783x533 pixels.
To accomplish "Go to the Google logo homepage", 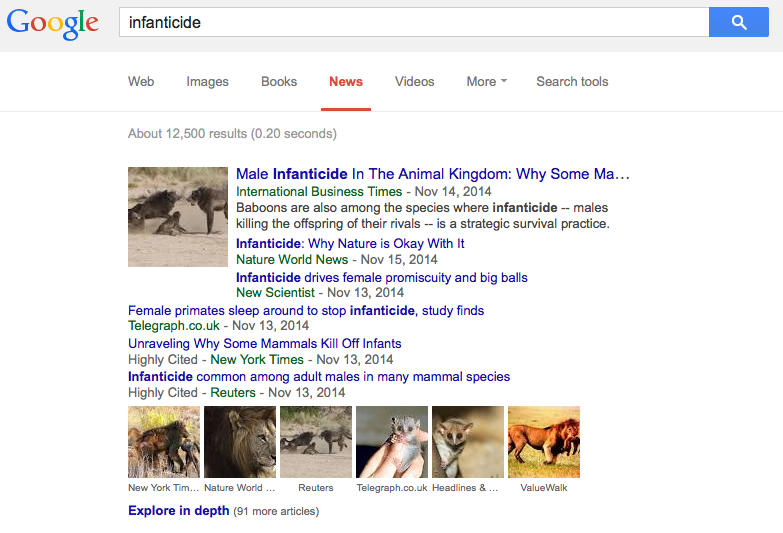I will pos(52,23).
